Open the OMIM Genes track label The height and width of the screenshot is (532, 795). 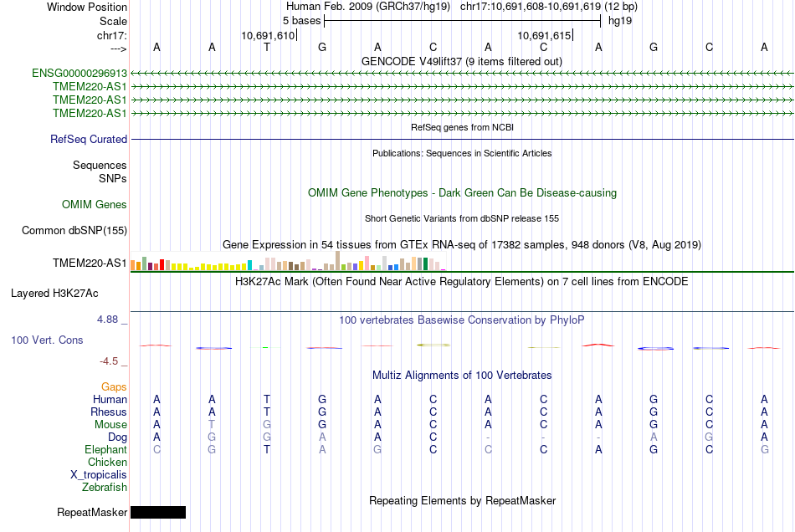[95, 205]
